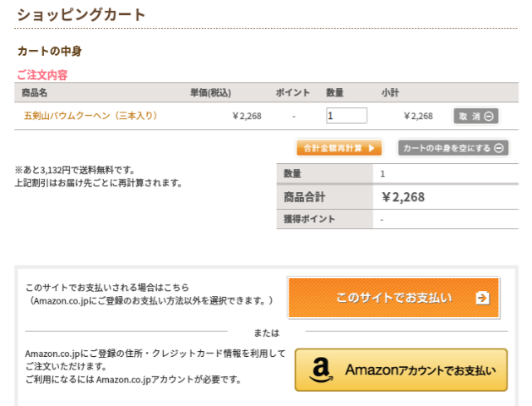The height and width of the screenshot is (406, 532).
Task: Click the minus icon on 取消 button
Action: point(489,116)
